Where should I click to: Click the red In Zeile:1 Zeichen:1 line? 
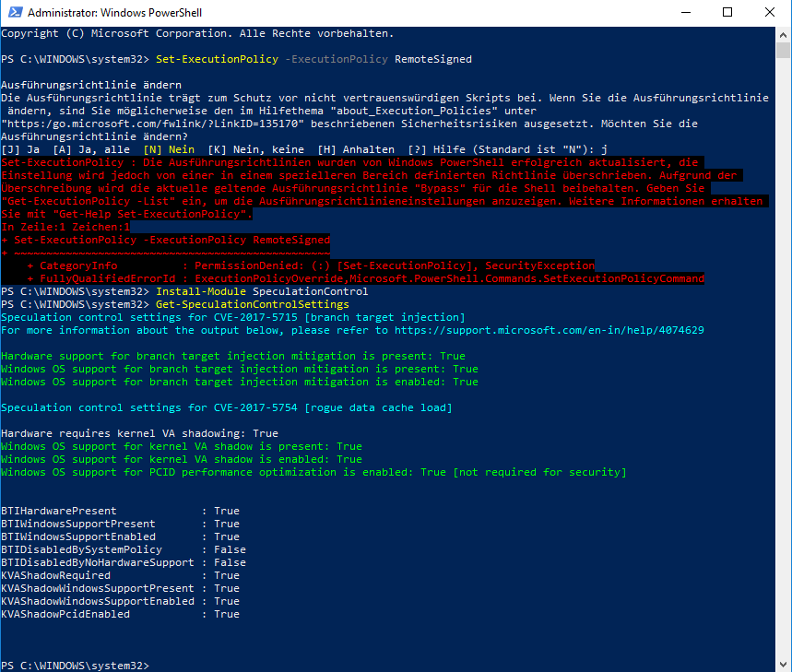[x=65, y=227]
